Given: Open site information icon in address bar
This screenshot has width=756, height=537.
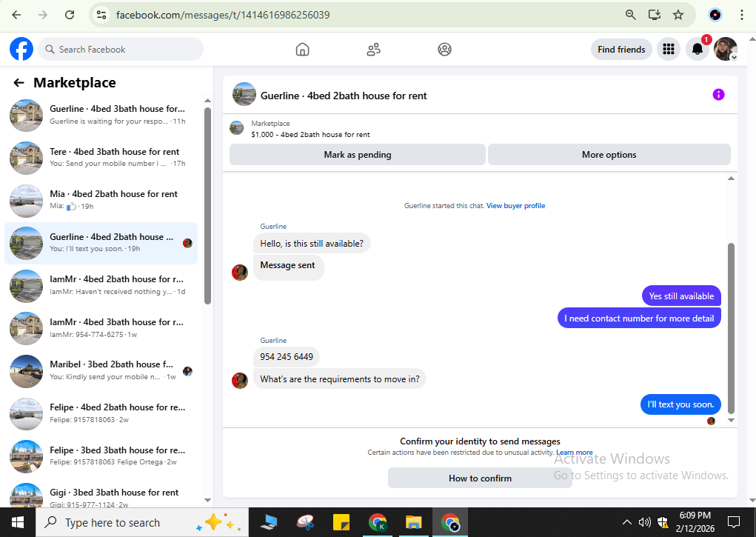Looking at the screenshot, I should pyautogui.click(x=101, y=15).
